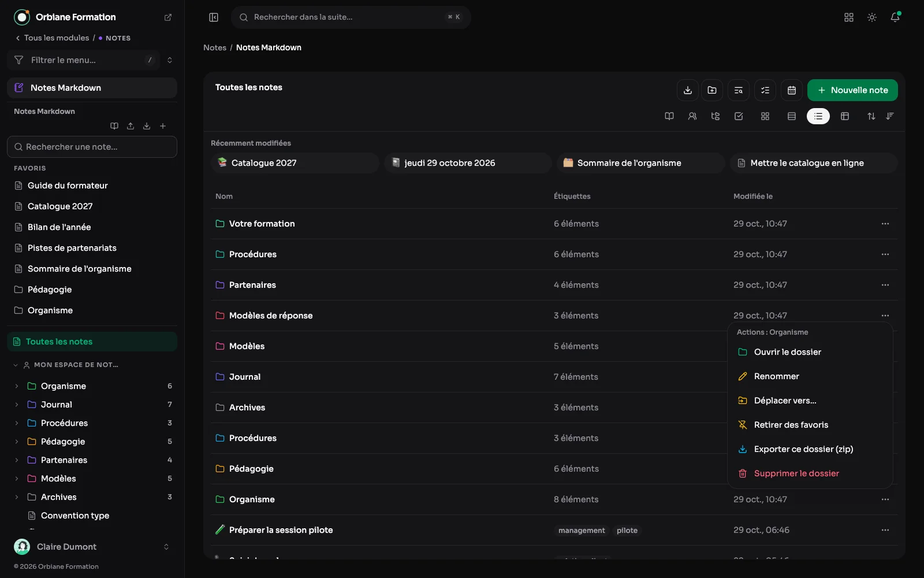
Task: Click the upload icon in the sidebar notes header
Action: (x=131, y=126)
